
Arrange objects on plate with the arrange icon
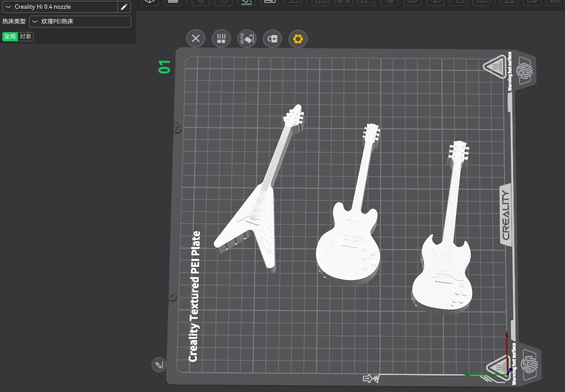tap(221, 39)
